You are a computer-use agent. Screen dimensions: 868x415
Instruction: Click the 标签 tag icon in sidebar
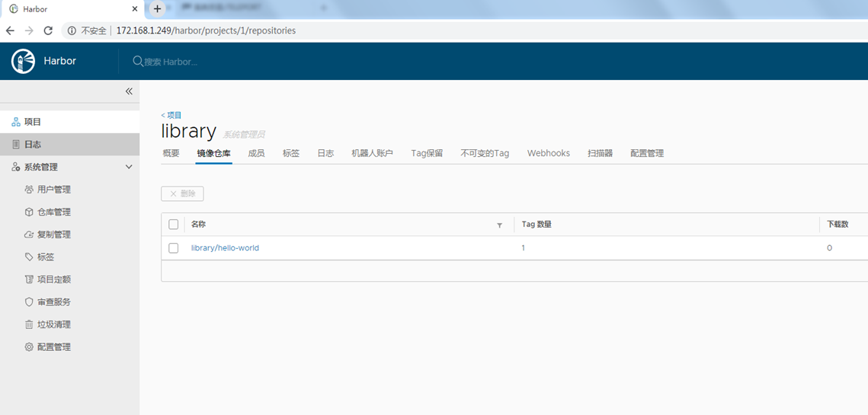point(29,257)
